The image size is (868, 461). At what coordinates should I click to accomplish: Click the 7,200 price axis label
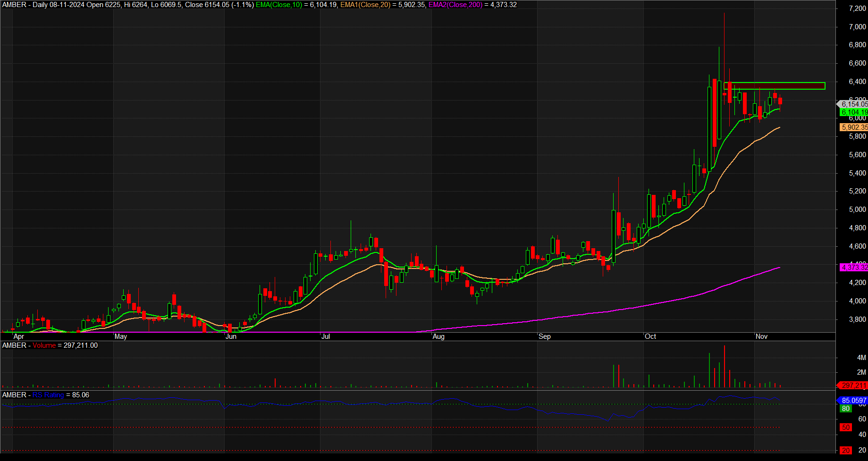click(857, 8)
